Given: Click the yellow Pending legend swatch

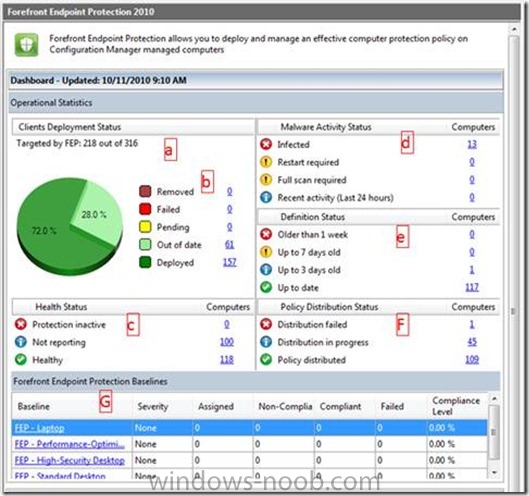Looking at the screenshot, I should pos(145,227).
